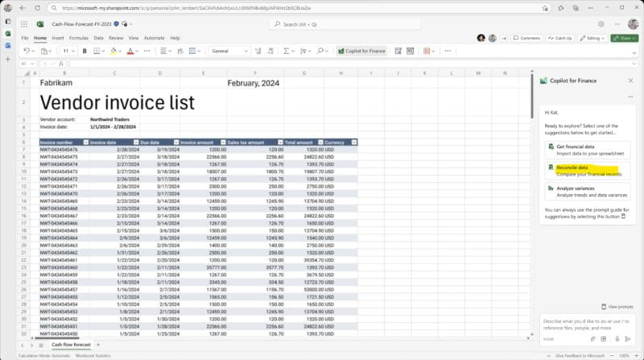Screen dimensions: 644x360
Task: Click the Merge cells icon
Action: tap(192, 51)
